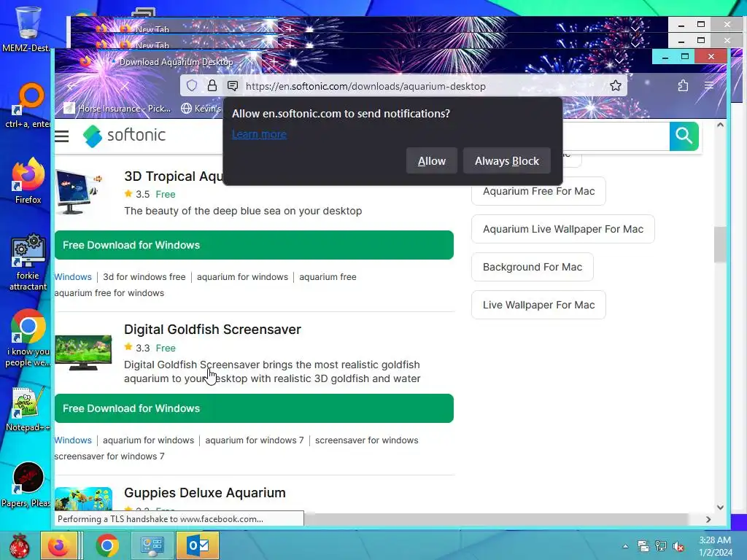Click Outlook taskbar icon

click(x=197, y=545)
